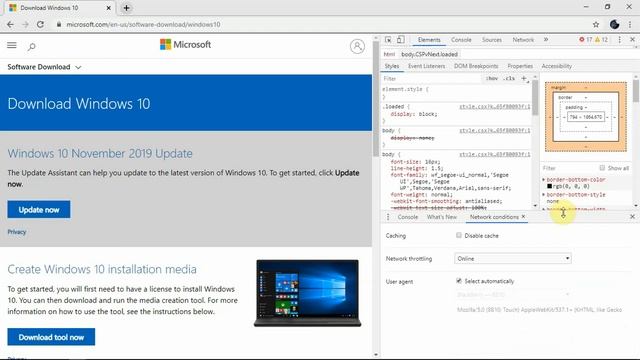The height and width of the screenshot is (360, 640).
Task: Click the Update now button
Action: [39, 209]
